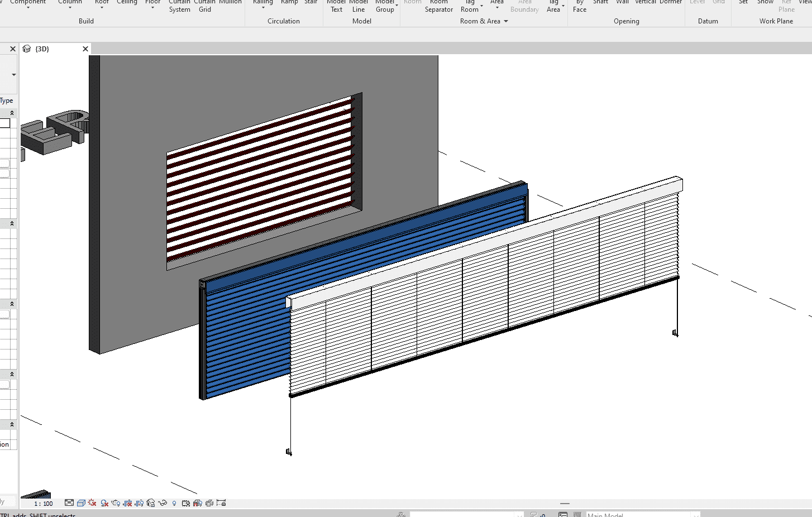Switch to the {3D} view tab
Viewport: 812px width, 517px height.
coord(42,49)
